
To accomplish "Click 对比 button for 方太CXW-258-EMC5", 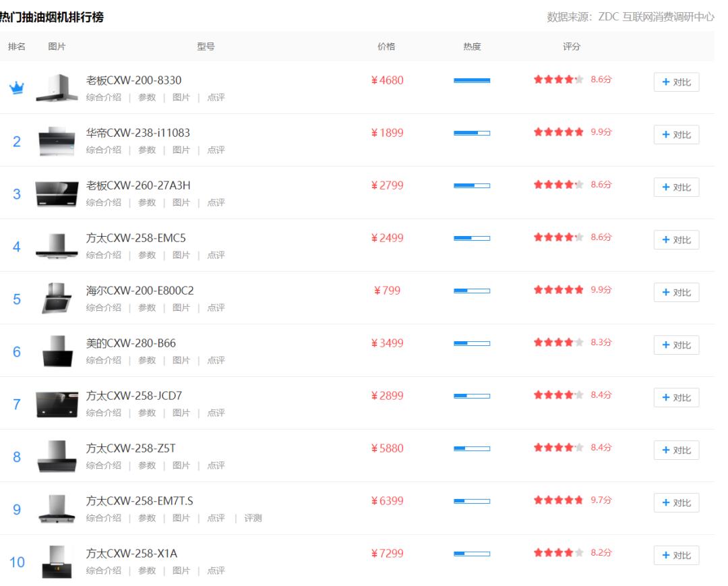I will (676, 240).
